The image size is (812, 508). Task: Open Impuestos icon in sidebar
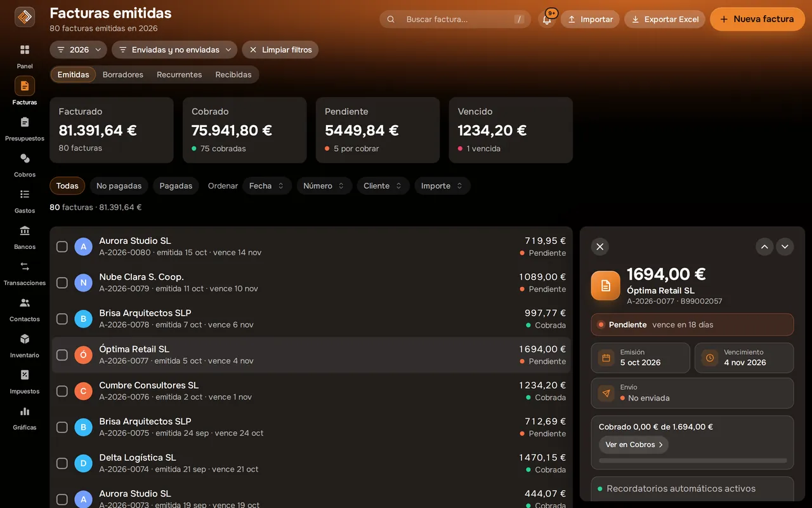25,375
